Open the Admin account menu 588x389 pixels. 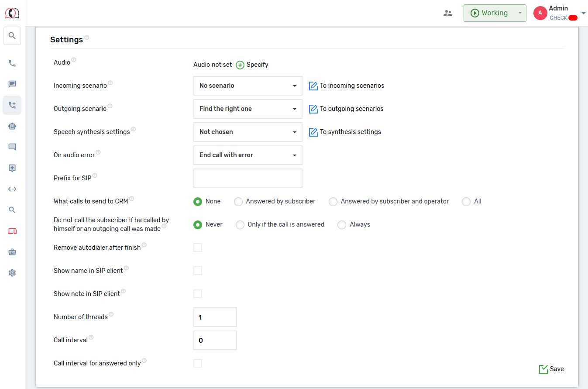(x=559, y=13)
